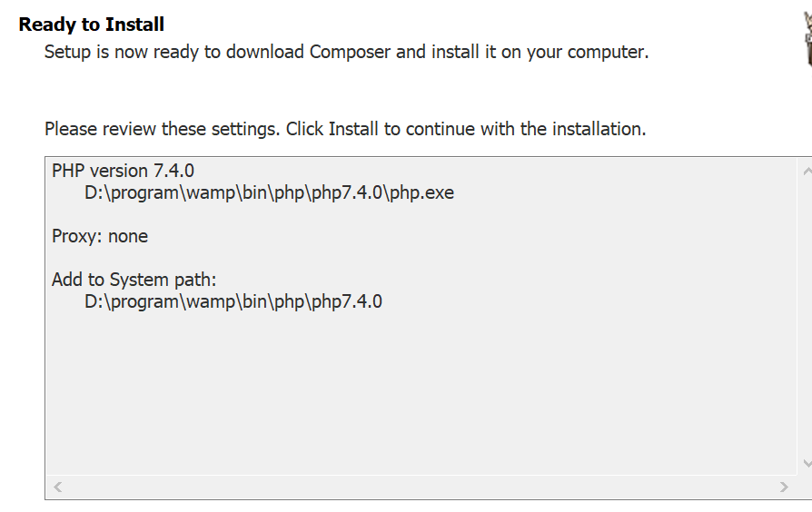This screenshot has width=812, height=512.
Task: Click the 'Ready to Install' heading
Action: point(91,25)
